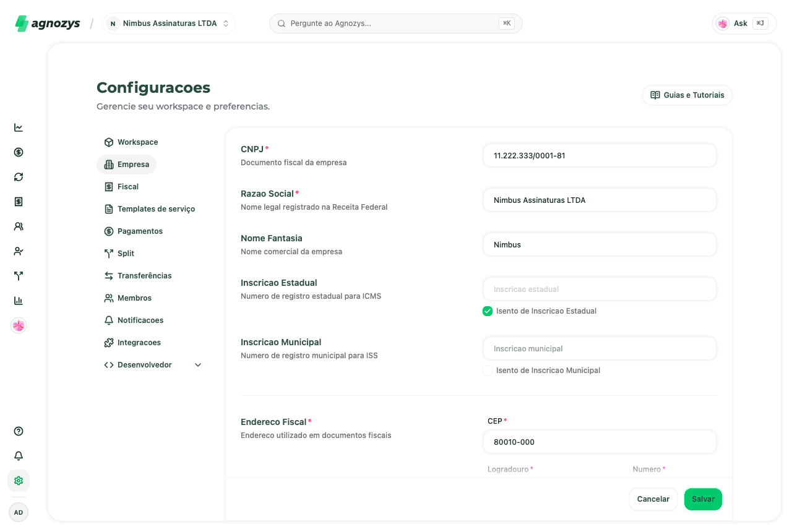Click the book icon beside Guias e Tutoriais

tap(655, 95)
